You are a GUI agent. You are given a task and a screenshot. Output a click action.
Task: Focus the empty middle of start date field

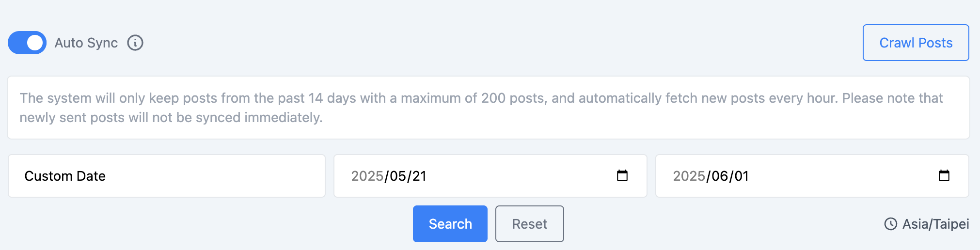coord(521,176)
